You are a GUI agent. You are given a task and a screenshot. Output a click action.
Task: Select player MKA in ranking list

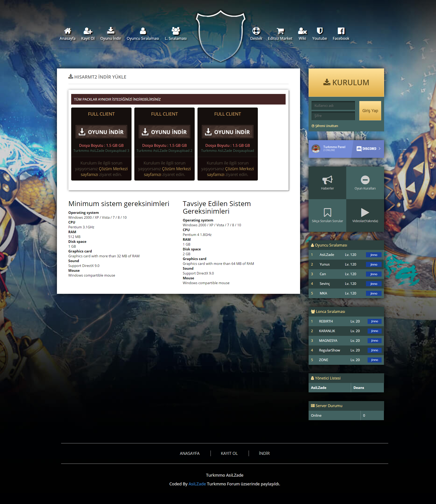click(x=323, y=293)
